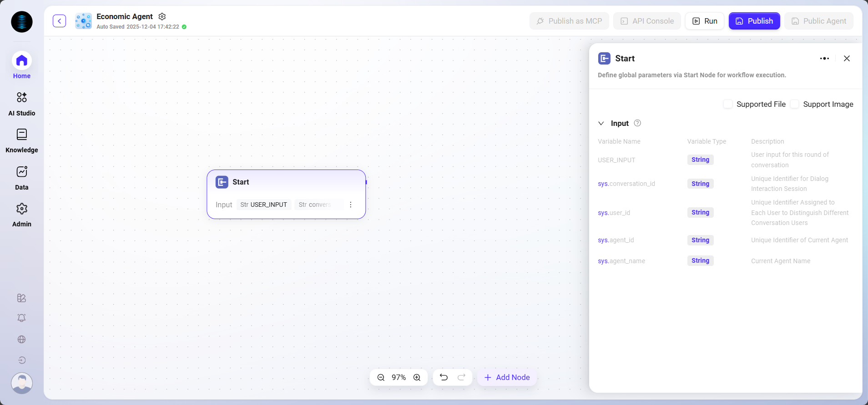Open the language globe icon
The height and width of the screenshot is (405, 868).
click(21, 339)
